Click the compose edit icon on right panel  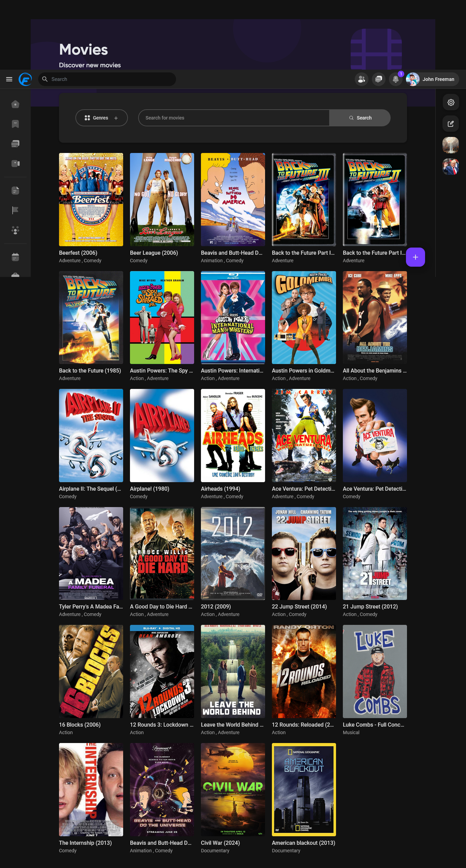(x=451, y=124)
